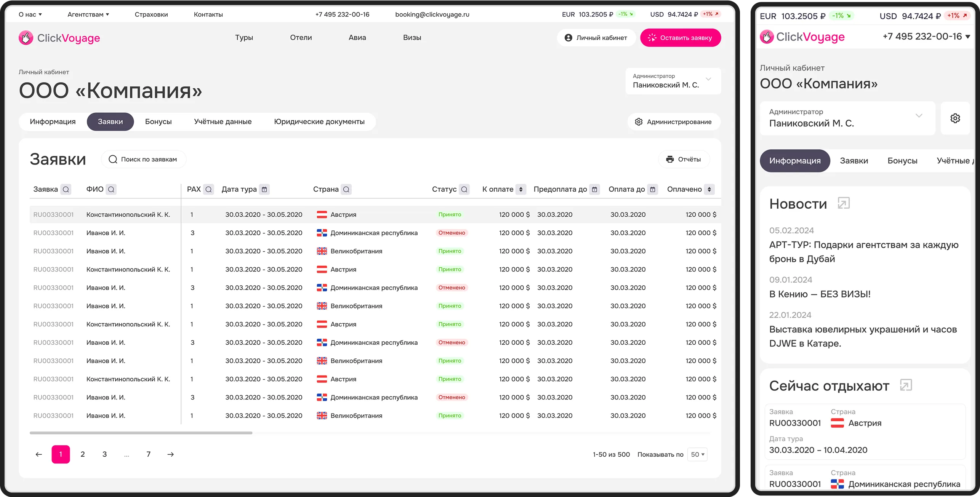This screenshot has height=497, width=980.
Task: Sort by Оплачено arrows icon
Action: tap(709, 189)
